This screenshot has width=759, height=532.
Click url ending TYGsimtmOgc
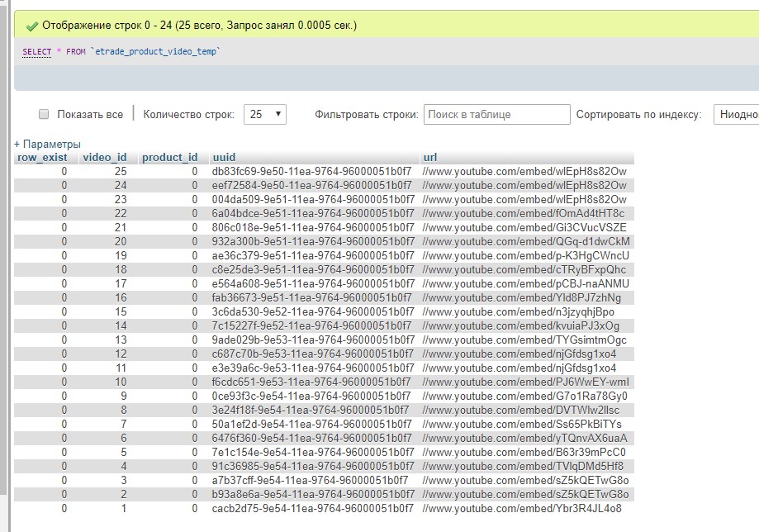(x=524, y=340)
